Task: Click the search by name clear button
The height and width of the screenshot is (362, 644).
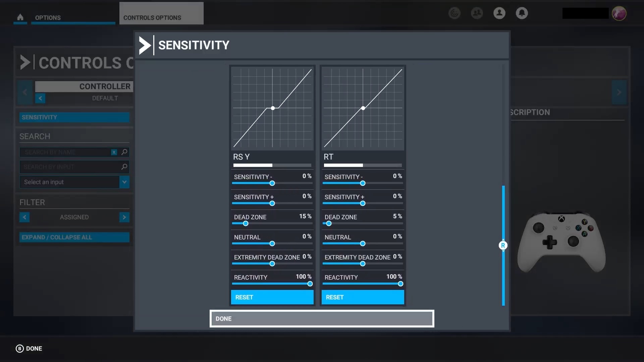Action: 113,152
